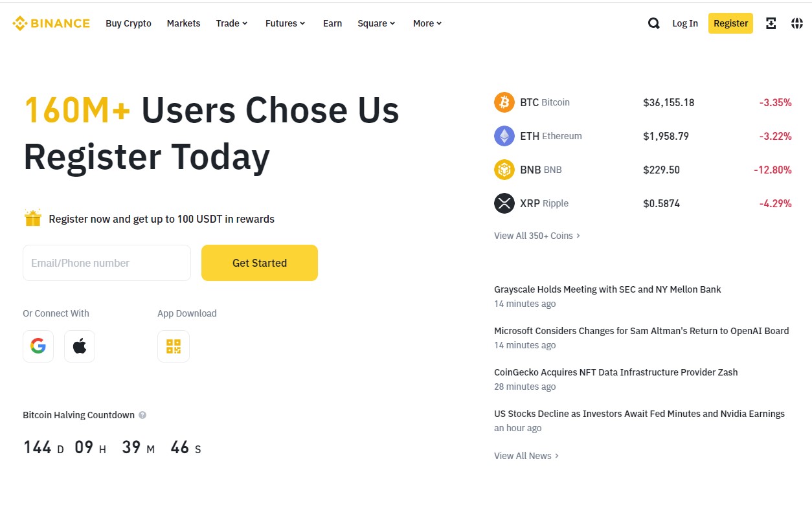Open the search magnifier icon
This screenshot has height=516, width=812.
[x=654, y=23]
